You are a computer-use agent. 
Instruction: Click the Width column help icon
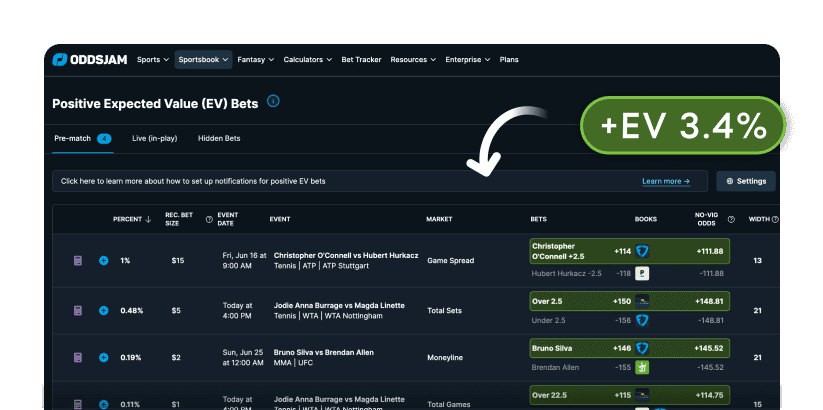(x=775, y=219)
